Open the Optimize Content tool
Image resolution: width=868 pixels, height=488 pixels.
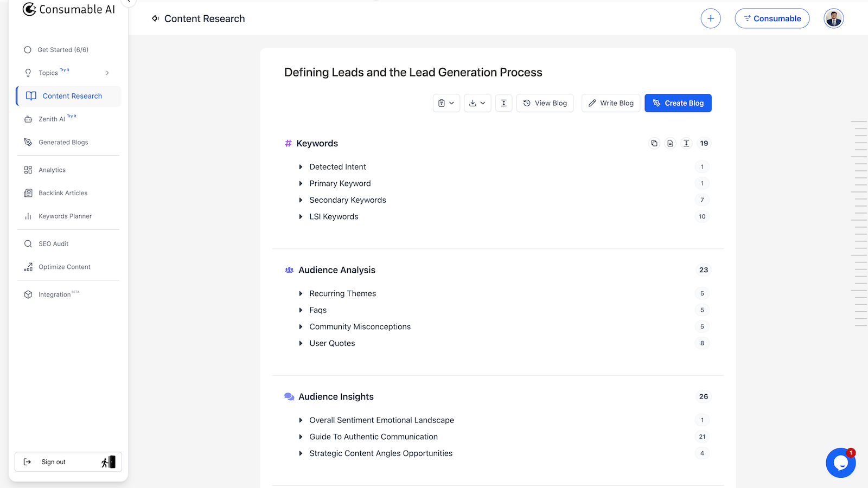65,267
